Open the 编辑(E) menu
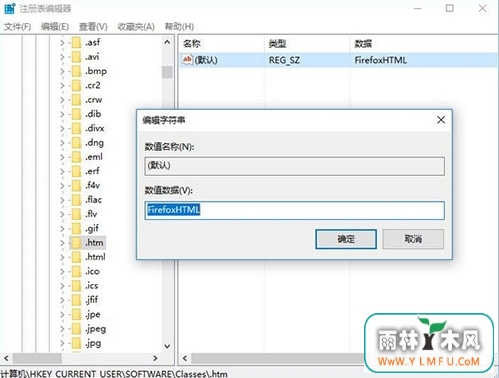Image resolution: width=499 pixels, height=378 pixels. (55, 27)
